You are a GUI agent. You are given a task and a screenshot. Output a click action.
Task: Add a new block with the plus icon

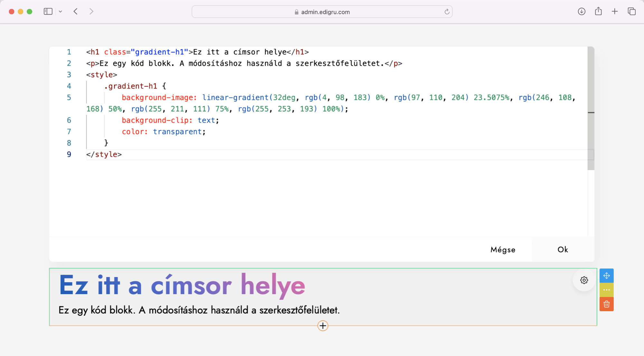point(322,326)
